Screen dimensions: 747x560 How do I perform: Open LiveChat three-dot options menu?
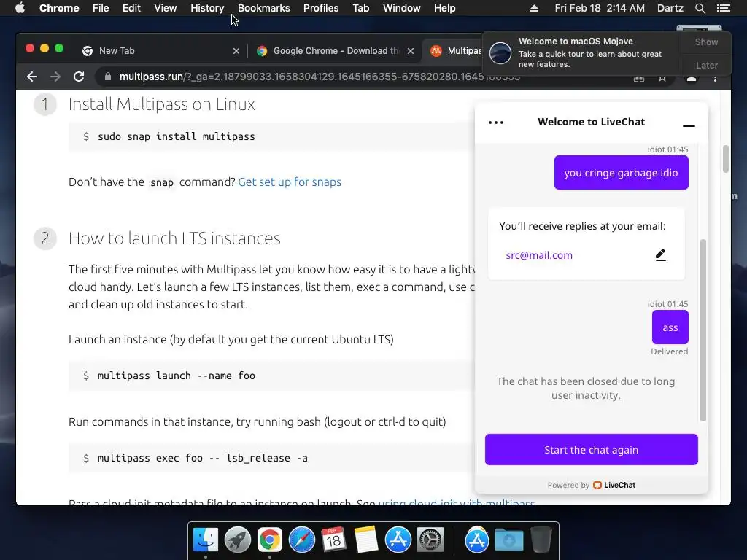click(x=496, y=122)
